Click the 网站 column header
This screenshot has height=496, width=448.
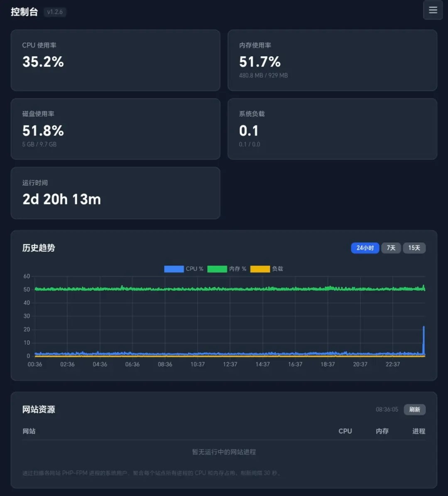click(29, 431)
